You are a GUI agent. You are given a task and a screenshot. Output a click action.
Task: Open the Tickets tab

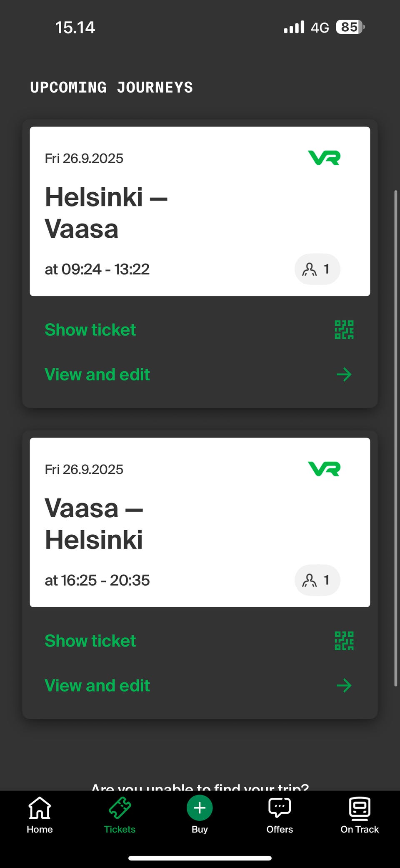tap(120, 815)
